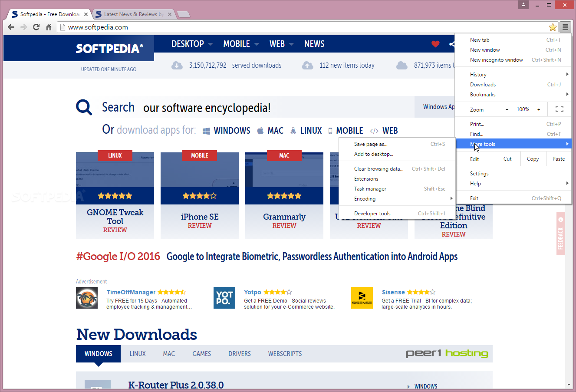Viewport: 576px width, 392px height.
Task: Switch to LINUX tab under New Downloads
Action: pyautogui.click(x=138, y=354)
